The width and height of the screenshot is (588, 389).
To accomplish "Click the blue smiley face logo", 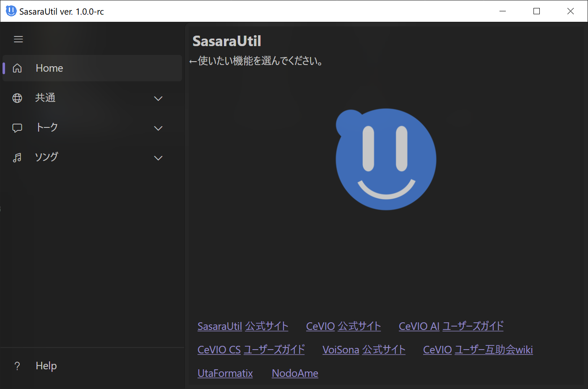I will pos(386,159).
